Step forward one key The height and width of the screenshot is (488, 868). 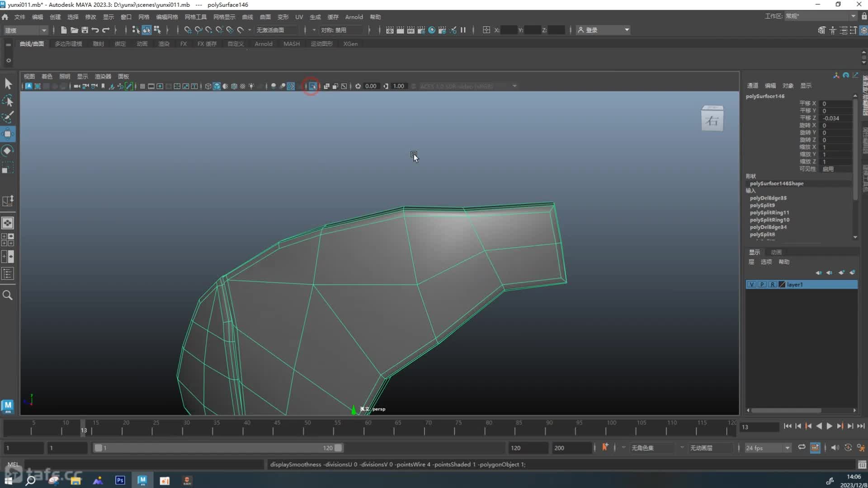840,426
